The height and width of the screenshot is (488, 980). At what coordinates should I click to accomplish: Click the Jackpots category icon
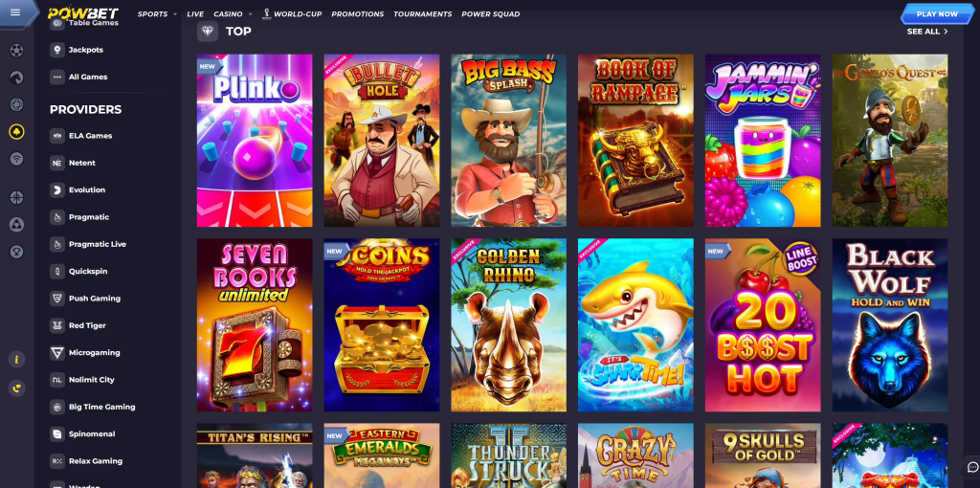pyautogui.click(x=57, y=50)
